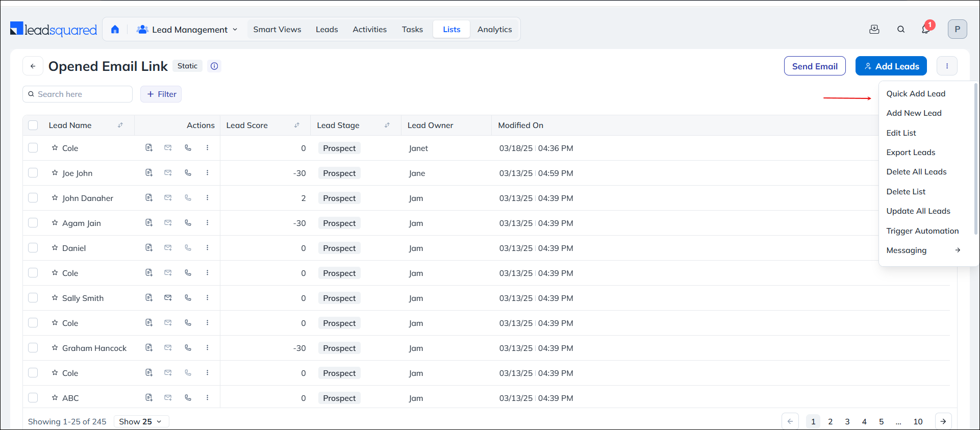Image resolution: width=980 pixels, height=430 pixels.
Task: Open the Activities tab
Action: point(369,30)
